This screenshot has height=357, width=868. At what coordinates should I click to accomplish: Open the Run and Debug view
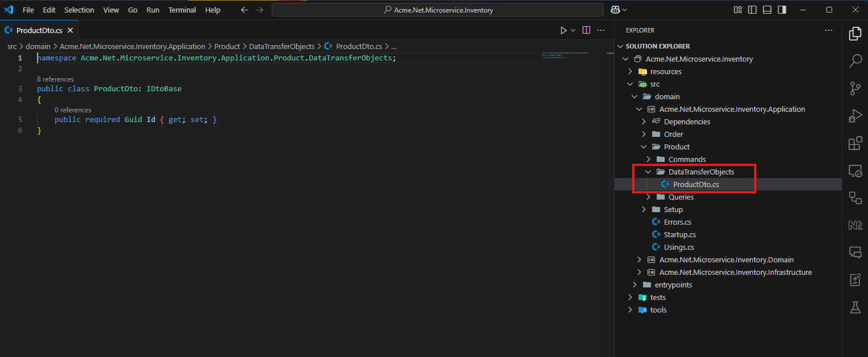tap(855, 116)
